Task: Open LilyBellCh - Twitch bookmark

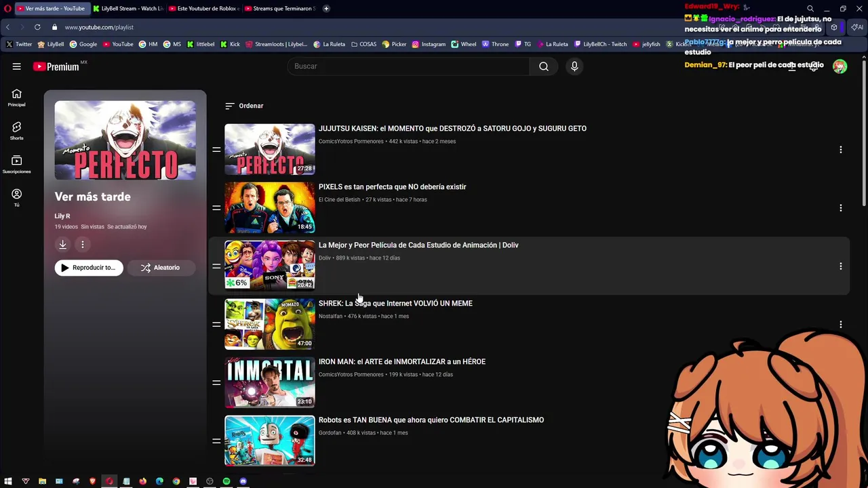Action: point(600,44)
